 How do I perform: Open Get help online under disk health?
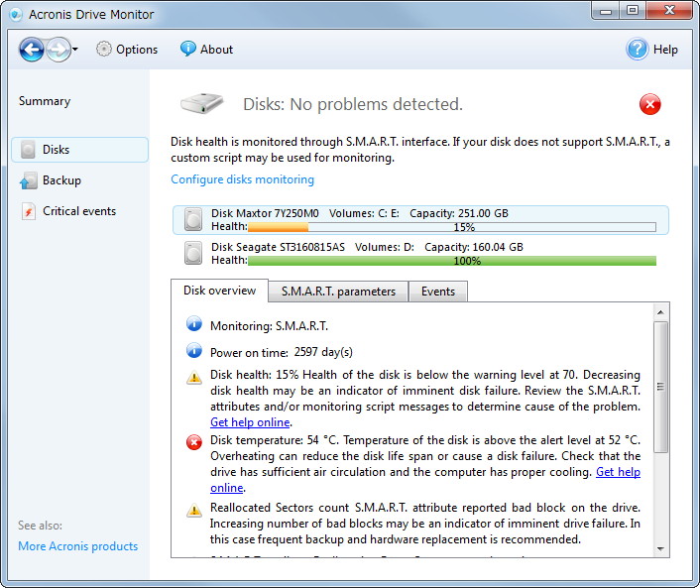250,422
